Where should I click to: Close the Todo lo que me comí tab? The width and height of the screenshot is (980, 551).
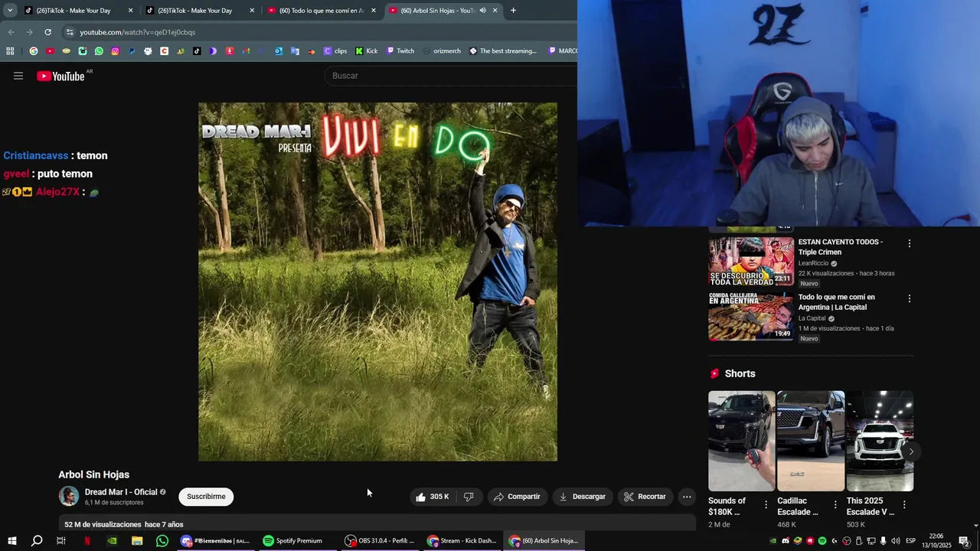374,11
